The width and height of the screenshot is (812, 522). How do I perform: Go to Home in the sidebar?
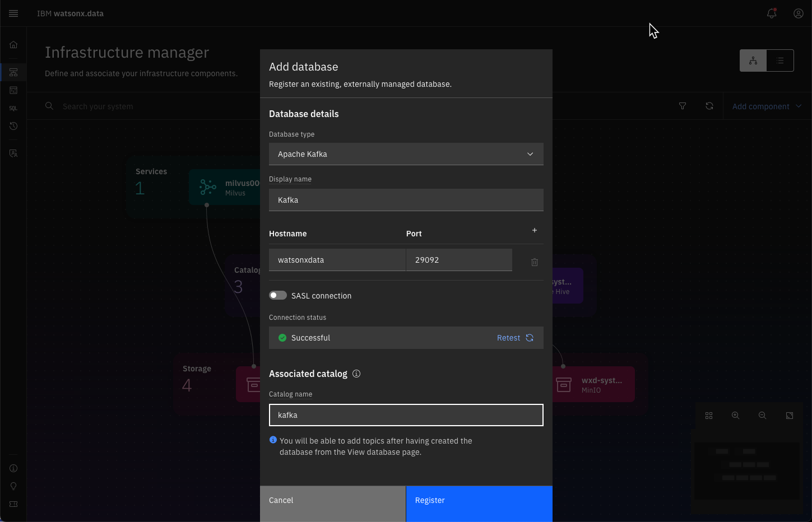[x=13, y=45]
